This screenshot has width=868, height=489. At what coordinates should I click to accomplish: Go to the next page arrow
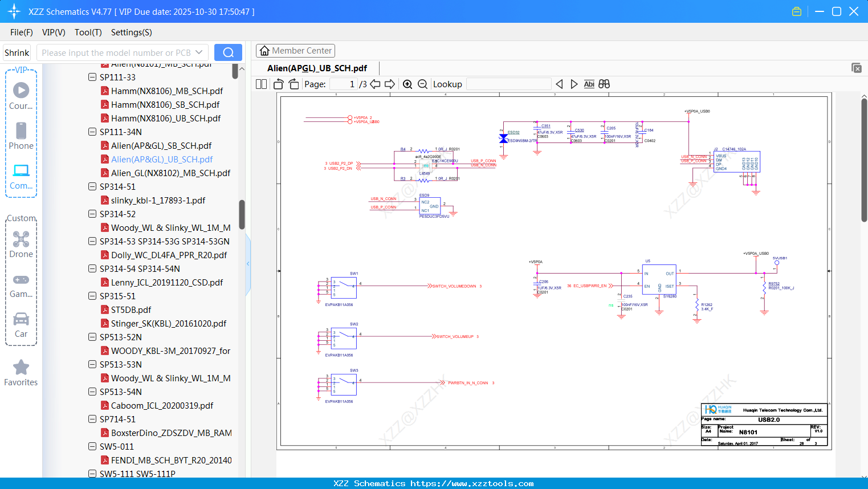pos(390,84)
